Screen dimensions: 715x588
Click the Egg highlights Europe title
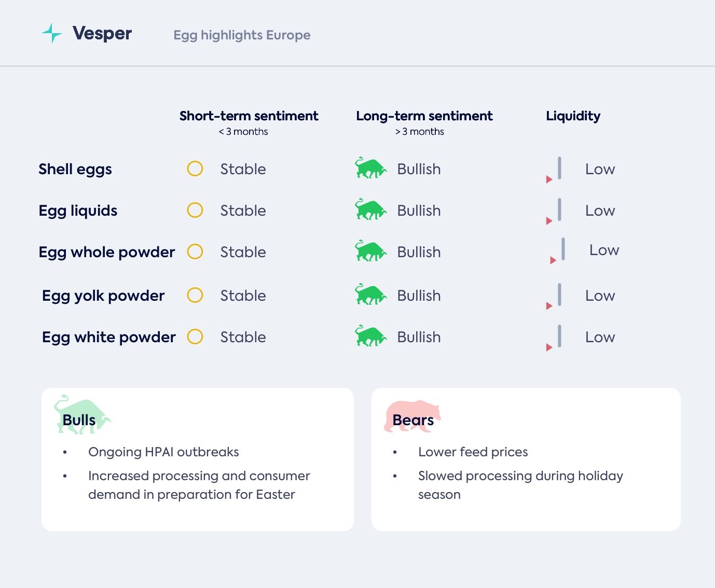point(242,35)
